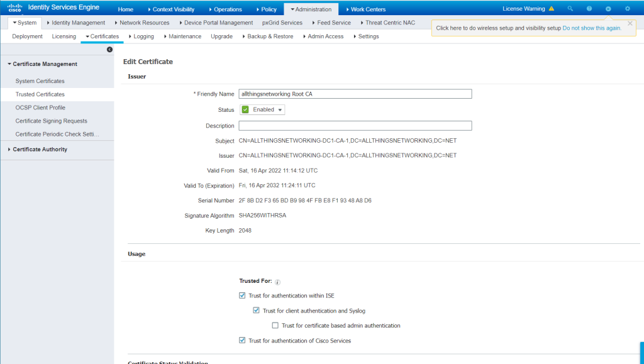Image resolution: width=644 pixels, height=364 pixels.
Task: Select Trusted Certificates in sidebar
Action: point(40,94)
